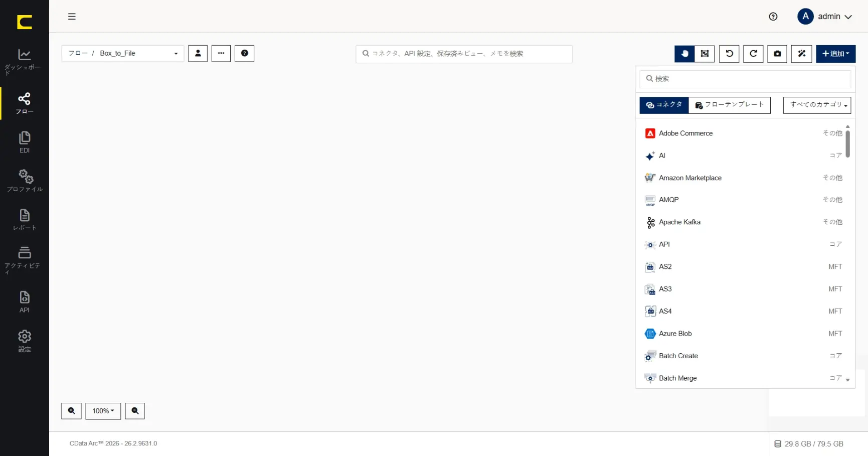This screenshot has height=456, width=868.
Task: Open the すべてのカテゴリ category dropdown
Action: 817,105
